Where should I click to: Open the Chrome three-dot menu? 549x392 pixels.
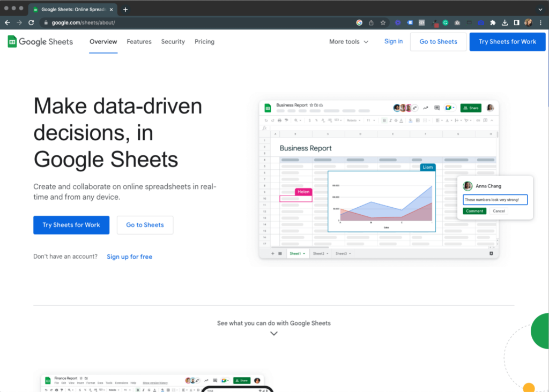(540, 22)
